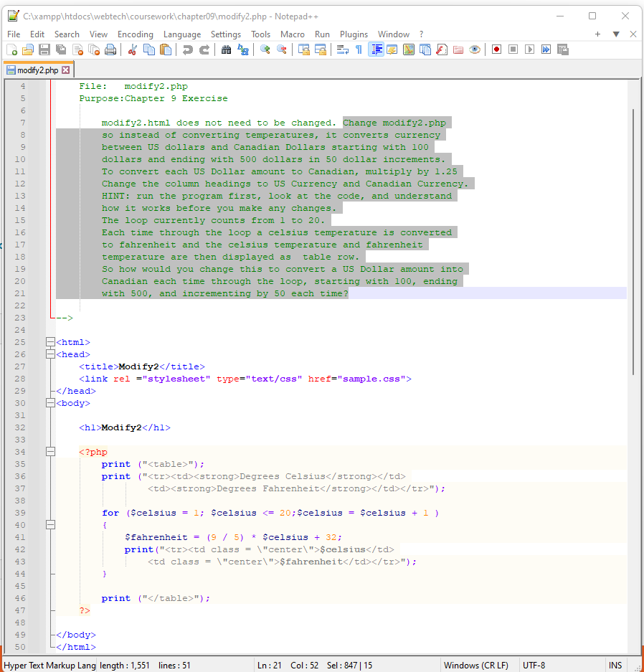Click the Zoom In toolbar icon

click(265, 49)
